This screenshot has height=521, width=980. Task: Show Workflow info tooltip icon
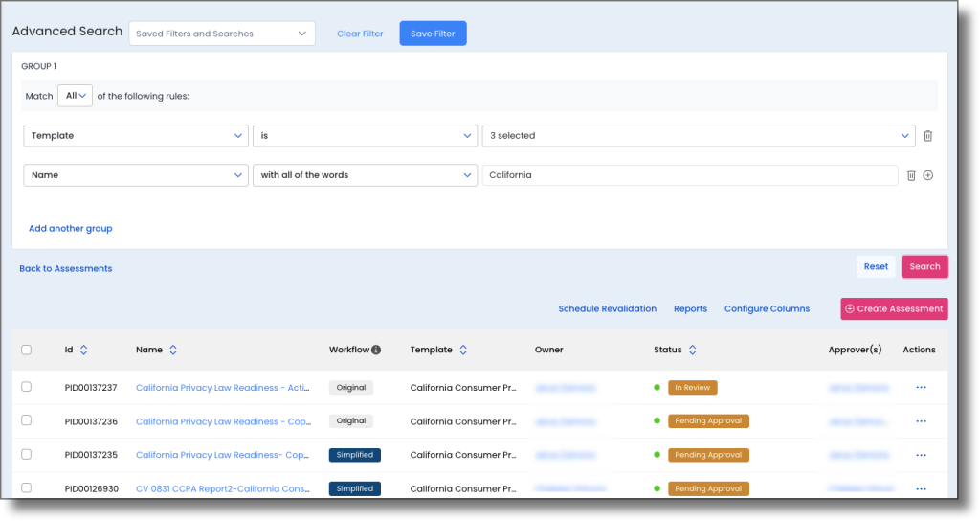[x=376, y=350]
